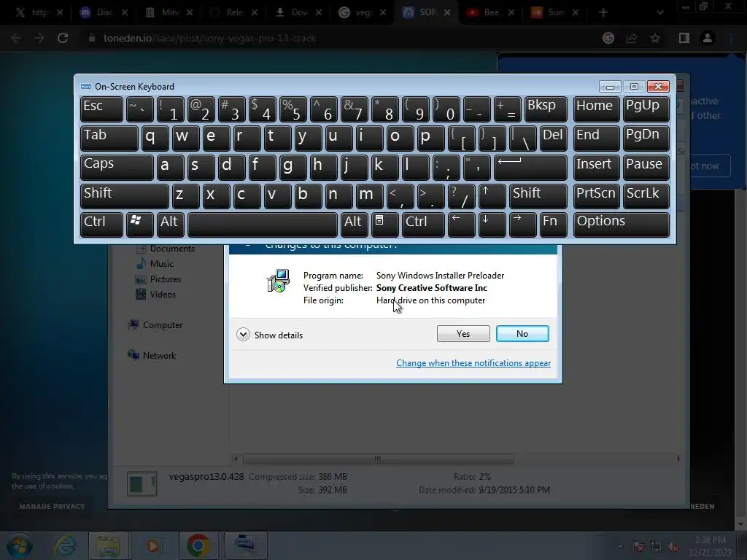Switch to the 'vega' Google search tab
The image size is (747, 560).
[x=363, y=12]
